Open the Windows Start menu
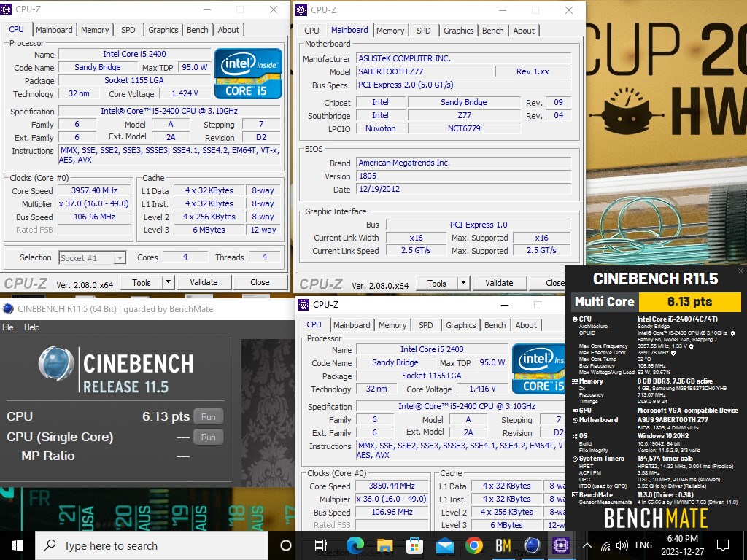Image resolution: width=747 pixels, height=560 pixels. 18,545
